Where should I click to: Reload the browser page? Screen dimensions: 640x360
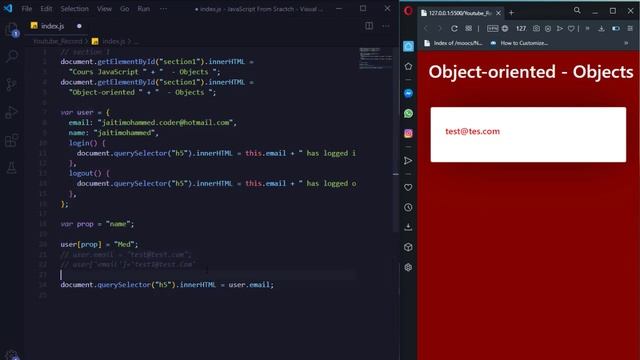(454, 28)
